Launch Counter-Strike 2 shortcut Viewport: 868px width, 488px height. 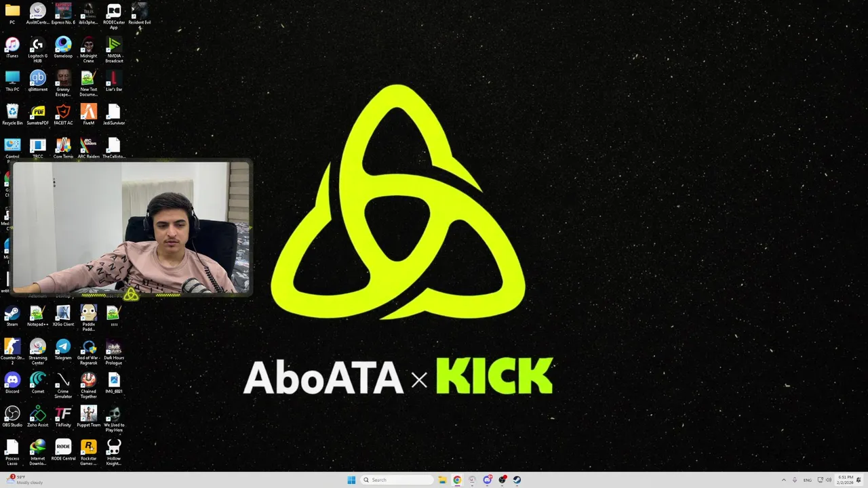coord(12,352)
